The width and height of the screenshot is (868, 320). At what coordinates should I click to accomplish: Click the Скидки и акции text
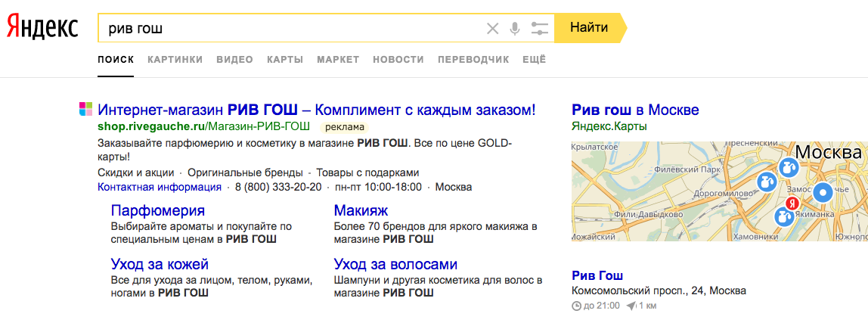[x=135, y=172]
